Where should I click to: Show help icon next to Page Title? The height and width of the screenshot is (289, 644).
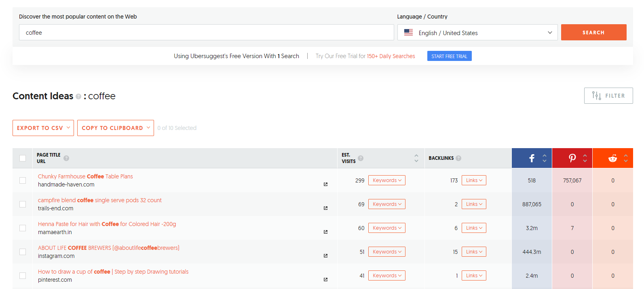click(x=66, y=158)
